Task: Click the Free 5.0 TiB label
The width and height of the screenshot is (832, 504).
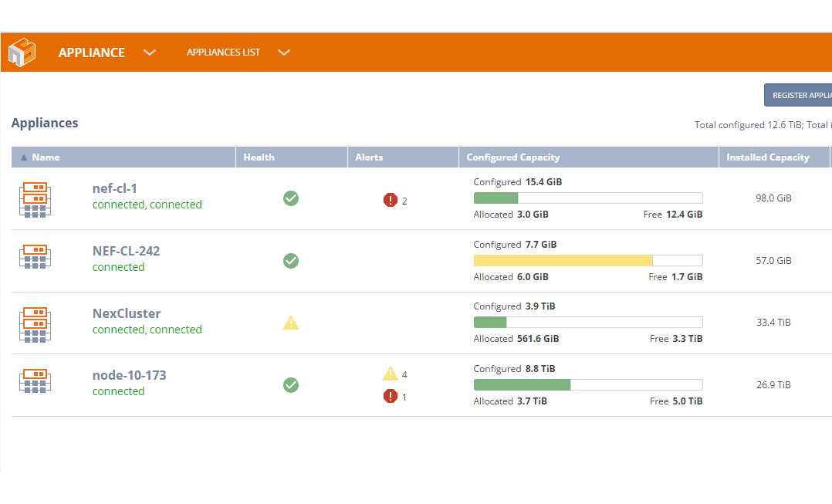Action: pyautogui.click(x=676, y=401)
